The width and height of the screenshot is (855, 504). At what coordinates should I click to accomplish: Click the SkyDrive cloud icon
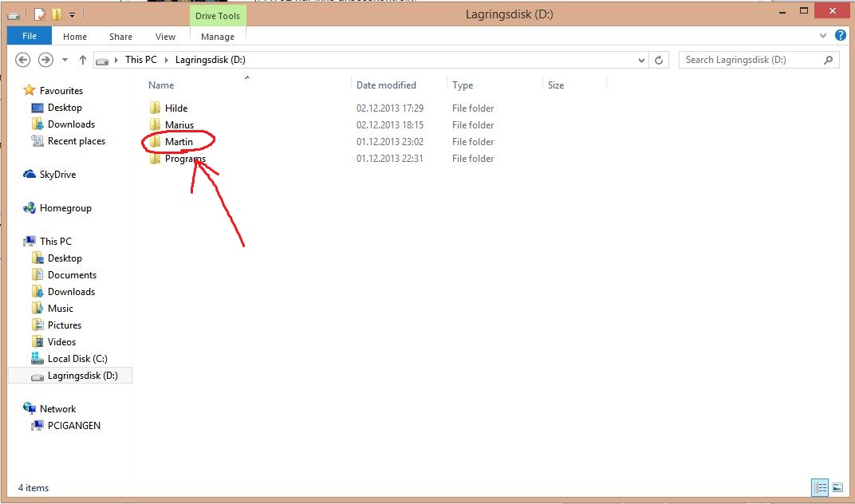[30, 174]
